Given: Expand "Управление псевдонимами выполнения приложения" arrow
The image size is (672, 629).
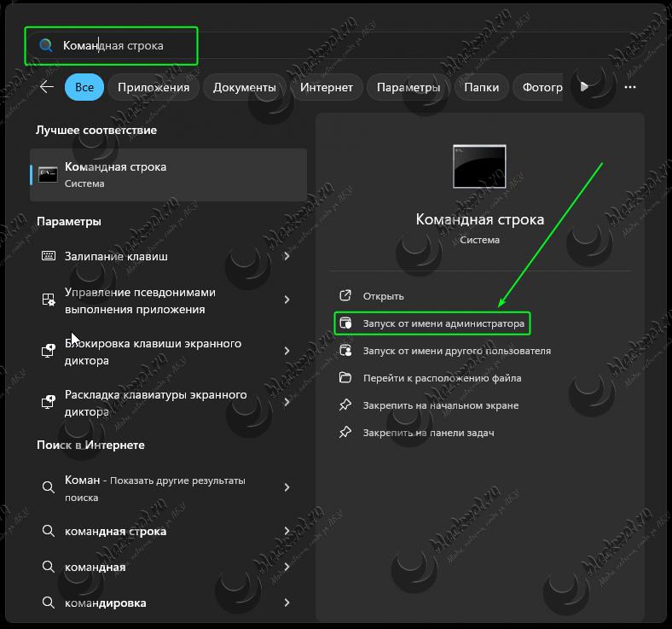Looking at the screenshot, I should [x=287, y=300].
